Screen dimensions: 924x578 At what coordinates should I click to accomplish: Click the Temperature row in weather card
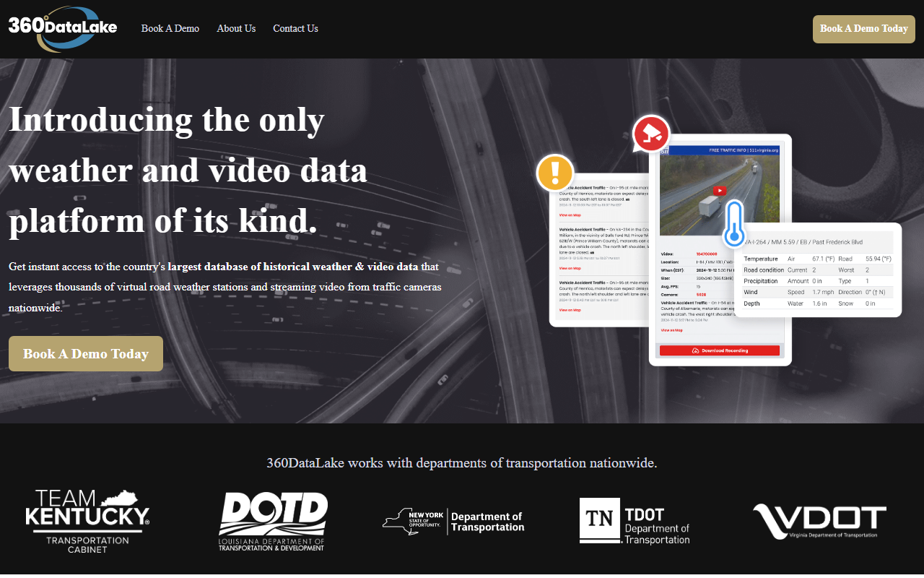pos(818,259)
